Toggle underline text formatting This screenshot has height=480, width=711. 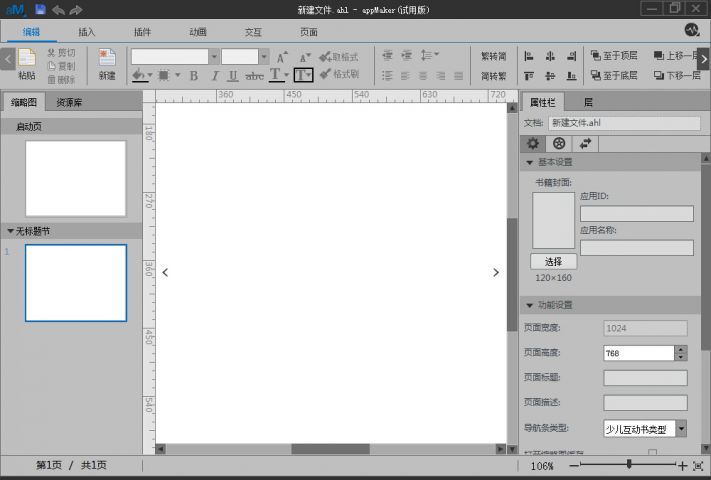coord(232,75)
